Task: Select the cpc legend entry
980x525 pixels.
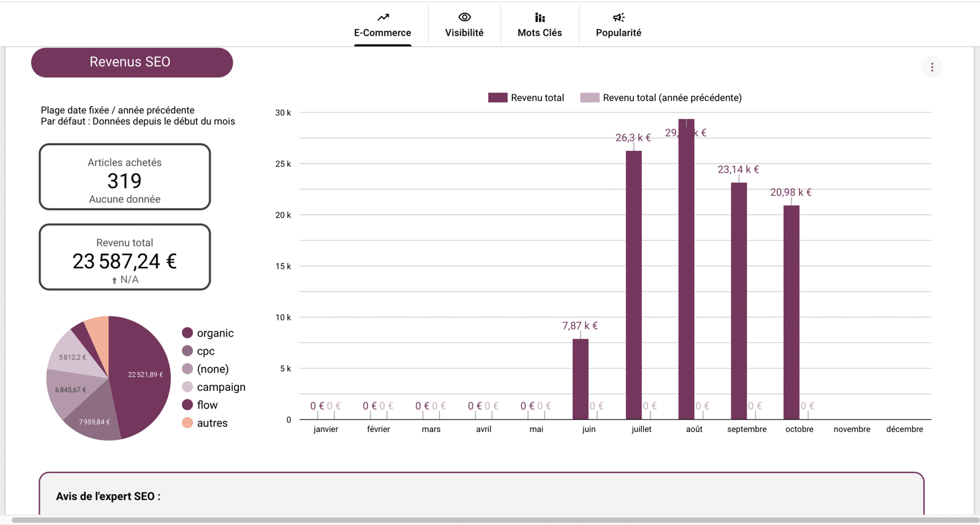Action: (x=205, y=351)
